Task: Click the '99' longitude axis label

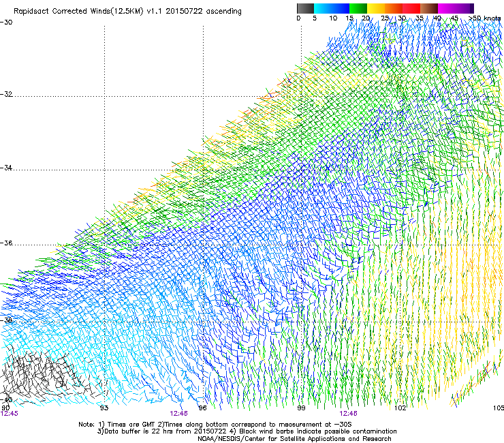Action: pyautogui.click(x=301, y=408)
